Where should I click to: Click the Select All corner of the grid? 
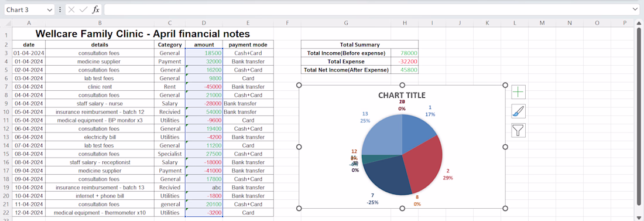tap(6, 23)
